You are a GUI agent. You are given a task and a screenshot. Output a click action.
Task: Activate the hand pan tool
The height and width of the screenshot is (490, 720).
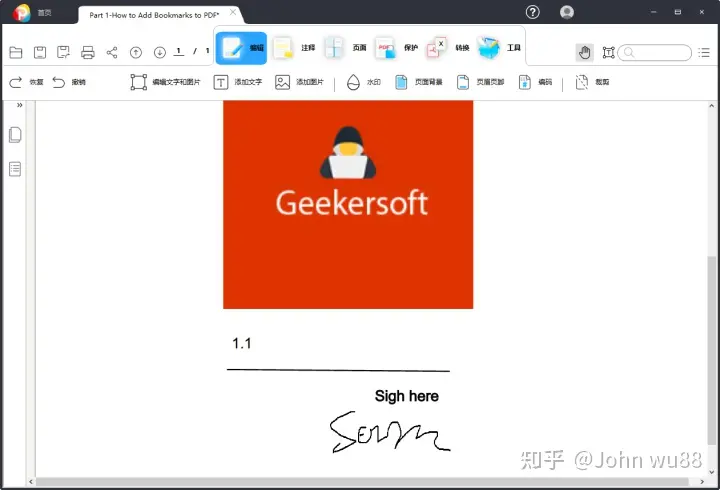[x=585, y=52]
